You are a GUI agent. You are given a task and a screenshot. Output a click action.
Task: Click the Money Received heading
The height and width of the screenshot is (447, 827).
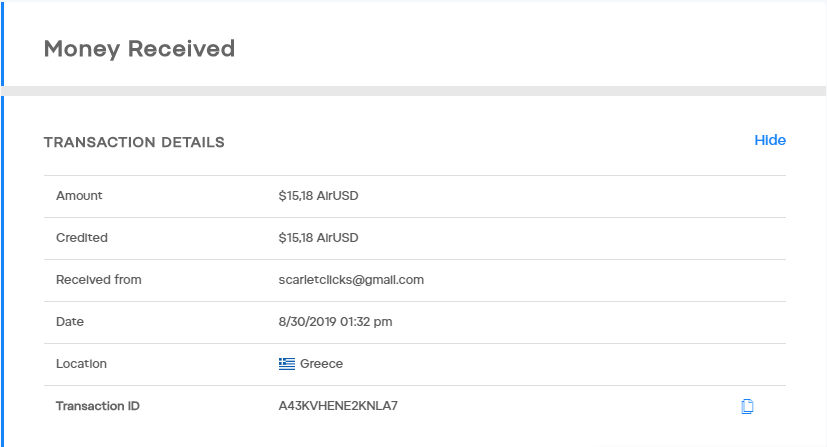pyautogui.click(x=139, y=48)
